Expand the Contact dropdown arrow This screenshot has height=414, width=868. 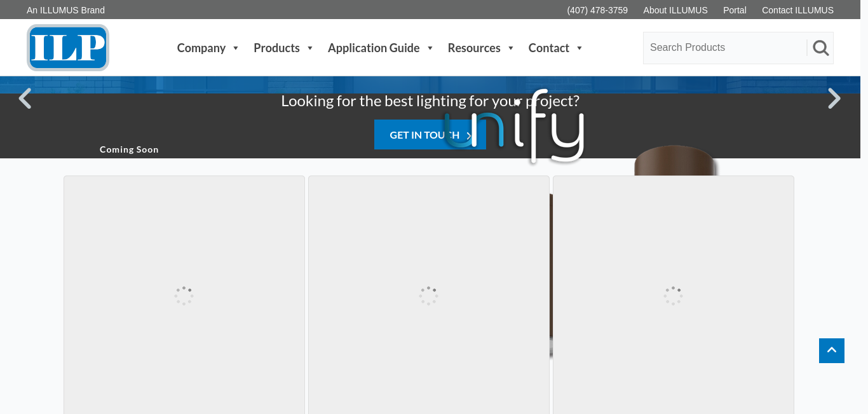580,48
